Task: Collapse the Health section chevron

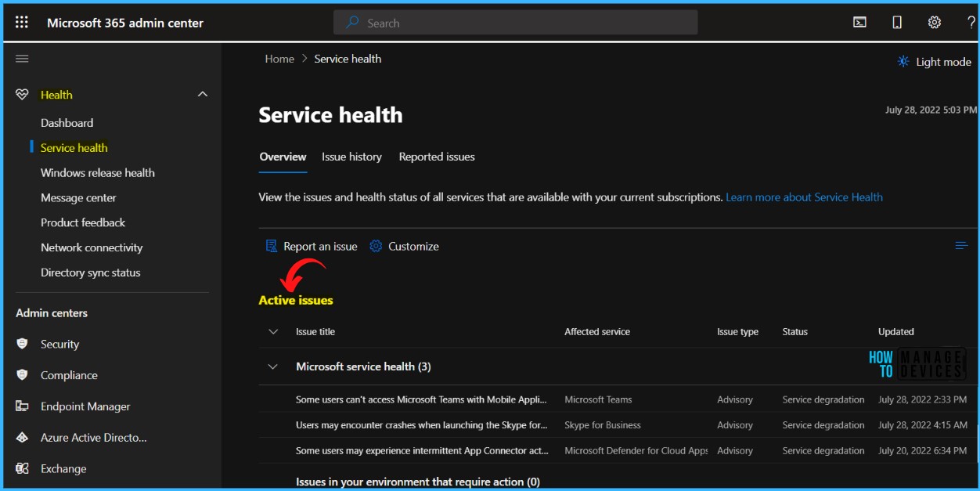Action: [203, 95]
